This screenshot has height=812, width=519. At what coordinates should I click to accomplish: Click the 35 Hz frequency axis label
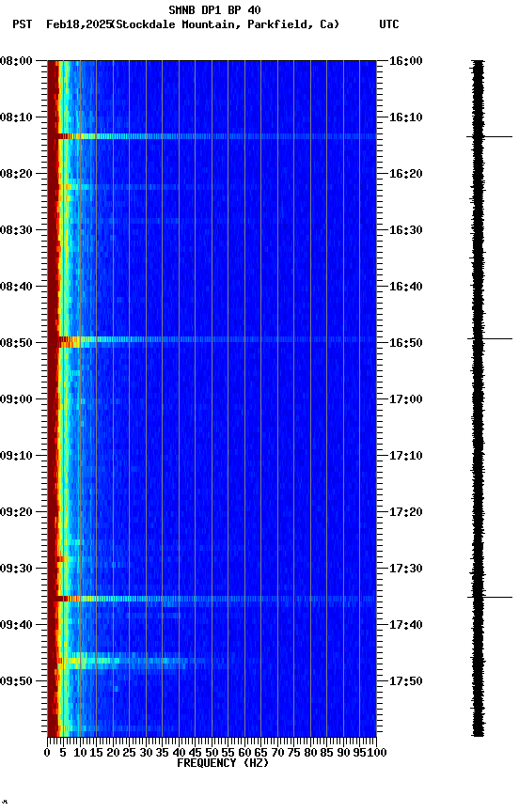[x=162, y=753]
